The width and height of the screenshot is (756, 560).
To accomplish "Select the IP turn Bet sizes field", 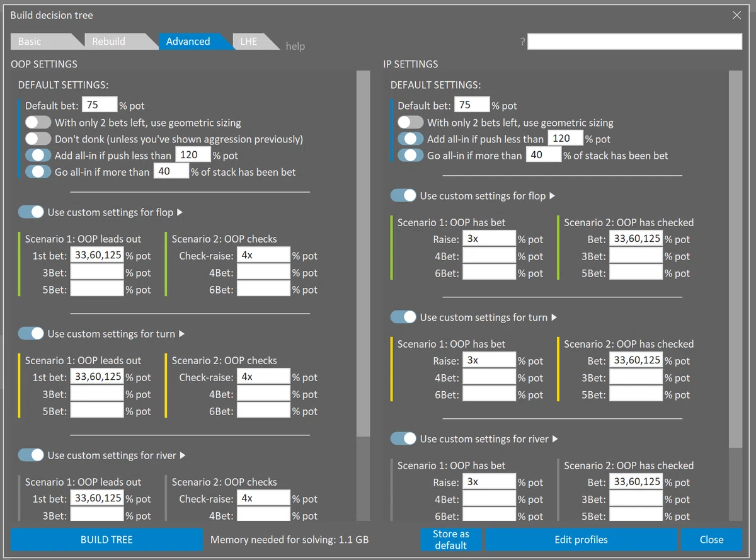I will click(x=636, y=360).
